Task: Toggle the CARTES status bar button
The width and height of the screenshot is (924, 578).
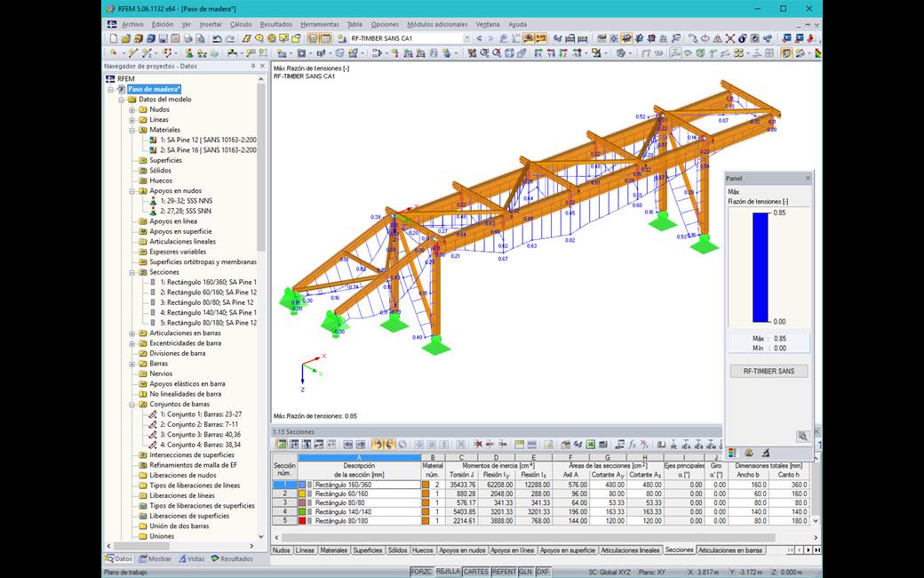Action: click(x=475, y=572)
